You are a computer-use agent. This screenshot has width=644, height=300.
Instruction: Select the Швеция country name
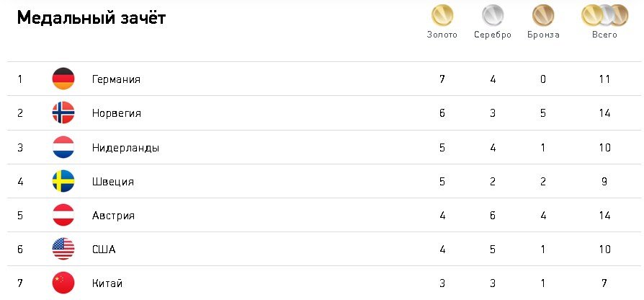coord(113,182)
